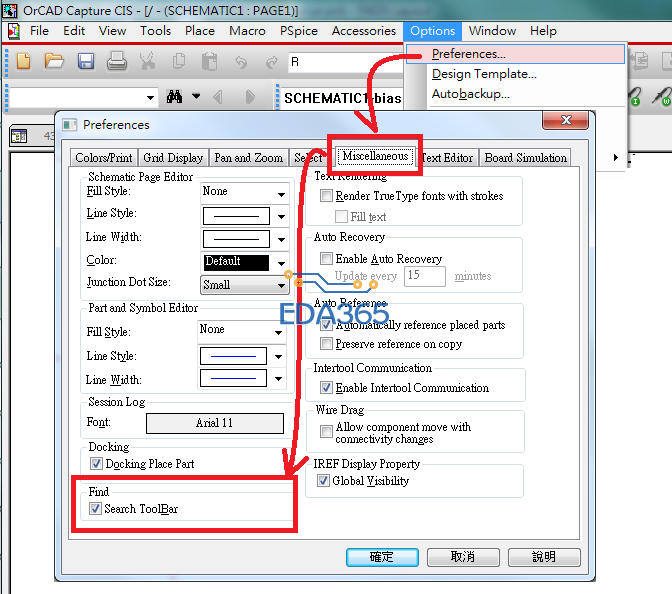672x594 pixels.
Task: Open Schematic Page Editor Line Style dropdown
Action: click(x=281, y=216)
